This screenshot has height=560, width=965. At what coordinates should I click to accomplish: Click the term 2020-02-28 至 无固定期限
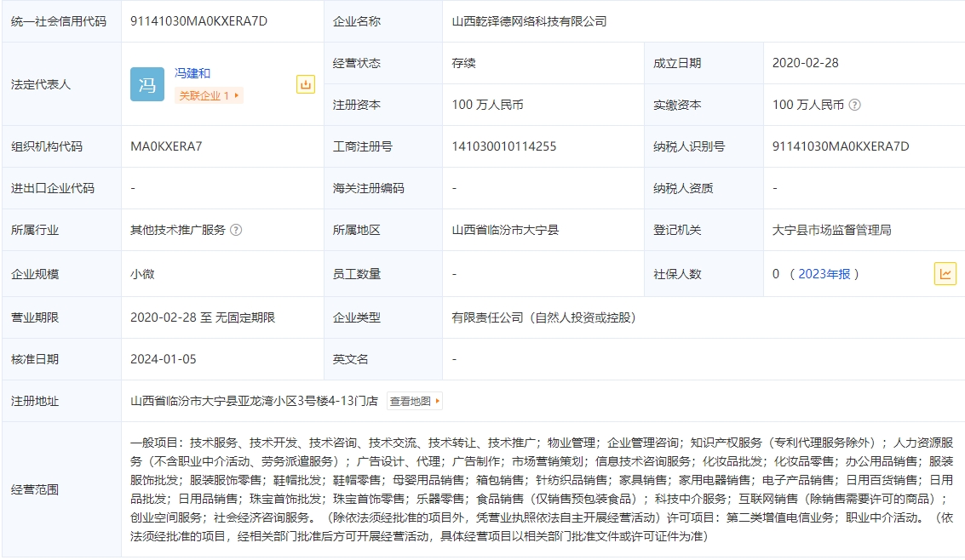click(203, 317)
